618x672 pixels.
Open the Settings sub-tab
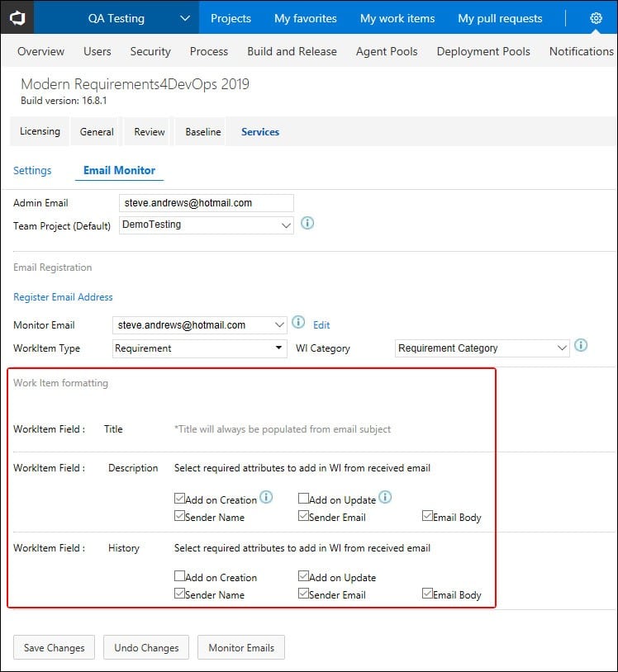(32, 170)
